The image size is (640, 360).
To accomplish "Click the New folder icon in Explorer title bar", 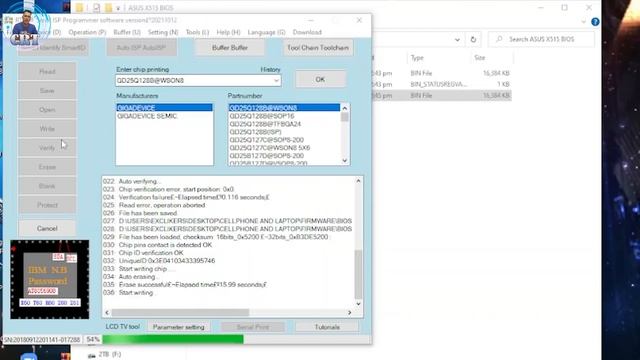I will [108, 8].
